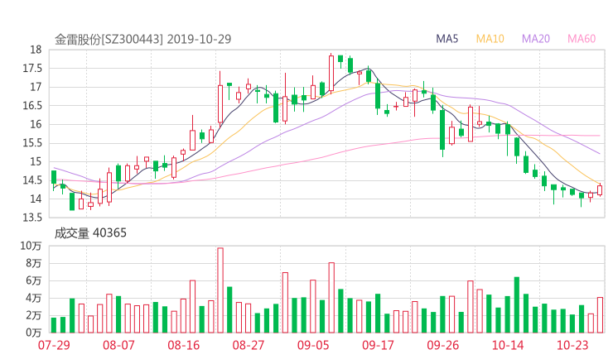Click the 07-29 date label

pos(54,345)
